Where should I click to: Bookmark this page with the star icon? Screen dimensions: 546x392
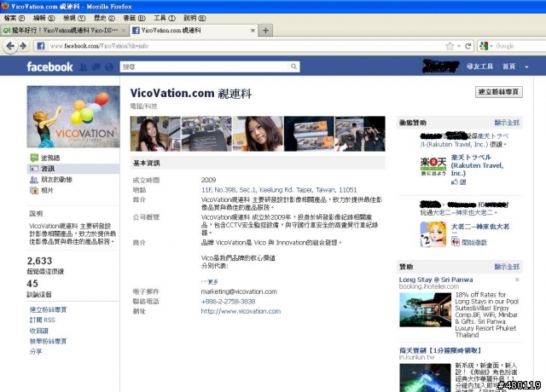[450, 46]
